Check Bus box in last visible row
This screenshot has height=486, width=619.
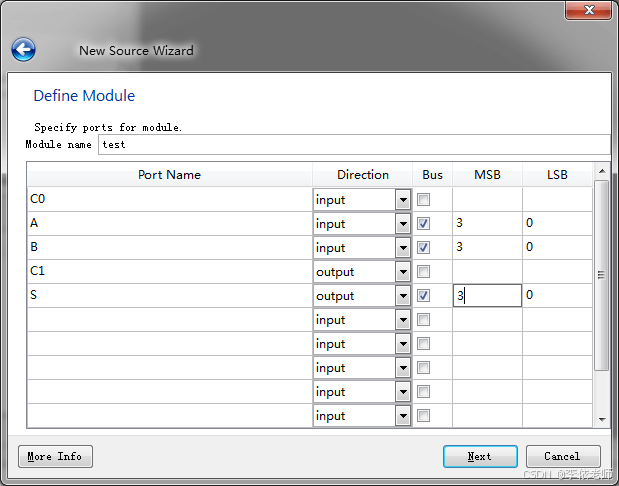pos(423,415)
